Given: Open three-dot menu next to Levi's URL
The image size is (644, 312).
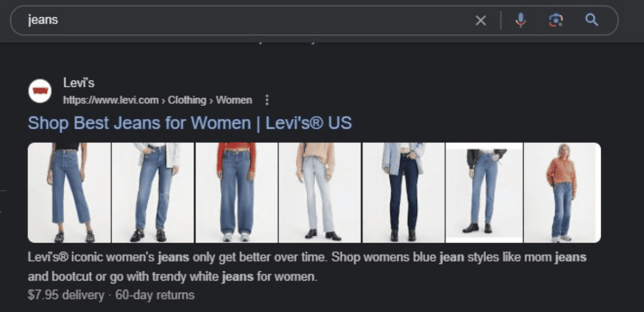Looking at the screenshot, I should pyautogui.click(x=267, y=100).
